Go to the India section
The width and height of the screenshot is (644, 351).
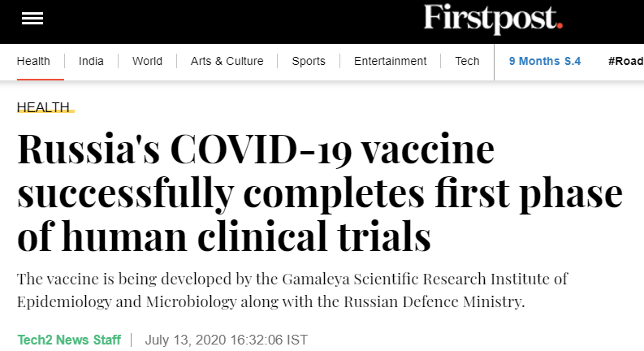coord(91,61)
